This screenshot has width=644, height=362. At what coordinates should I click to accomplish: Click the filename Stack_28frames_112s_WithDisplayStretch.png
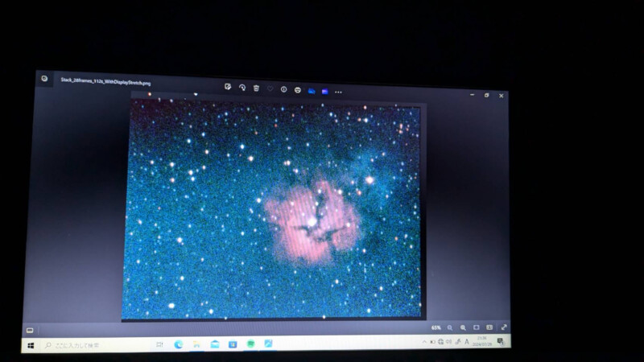tap(105, 81)
